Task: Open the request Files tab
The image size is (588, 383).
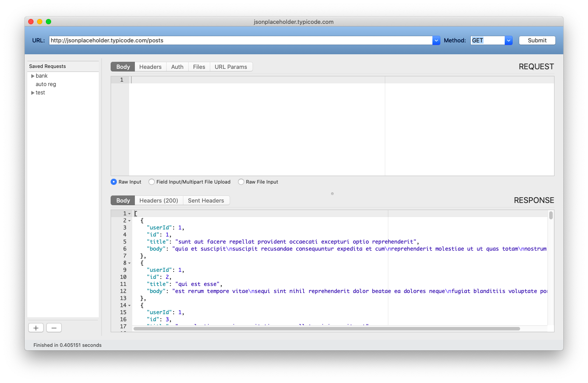Action: (199, 67)
